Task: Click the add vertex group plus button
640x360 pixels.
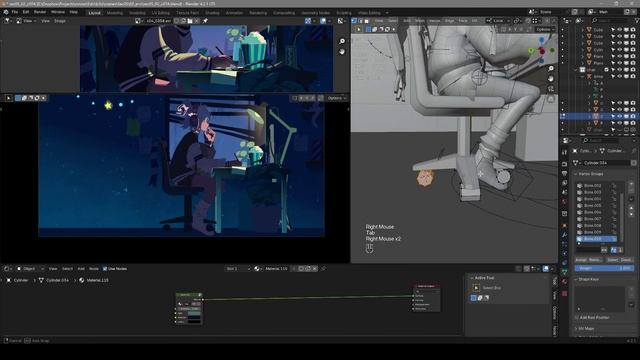Action: pos(631,184)
